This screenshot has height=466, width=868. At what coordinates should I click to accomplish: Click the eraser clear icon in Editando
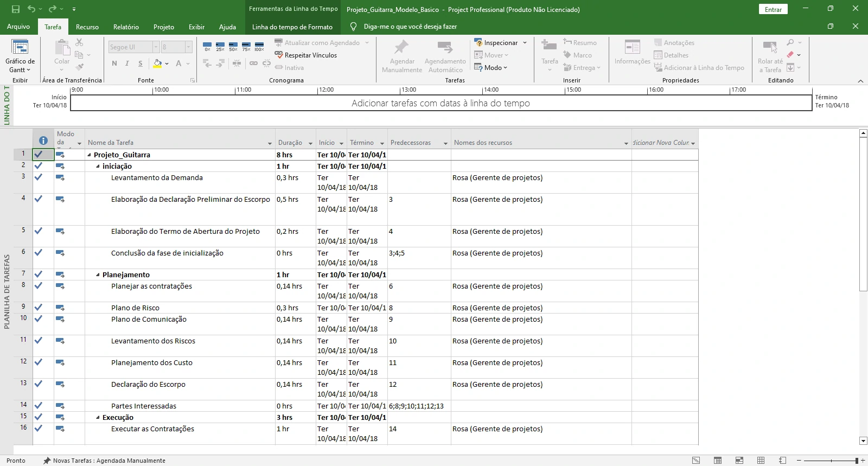[790, 55]
